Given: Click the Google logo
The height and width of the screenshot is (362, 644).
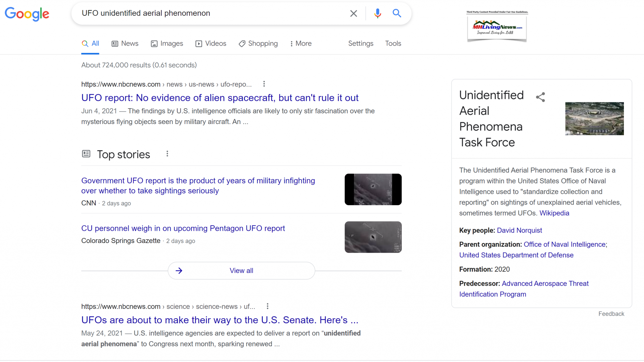Looking at the screenshot, I should click(x=27, y=14).
